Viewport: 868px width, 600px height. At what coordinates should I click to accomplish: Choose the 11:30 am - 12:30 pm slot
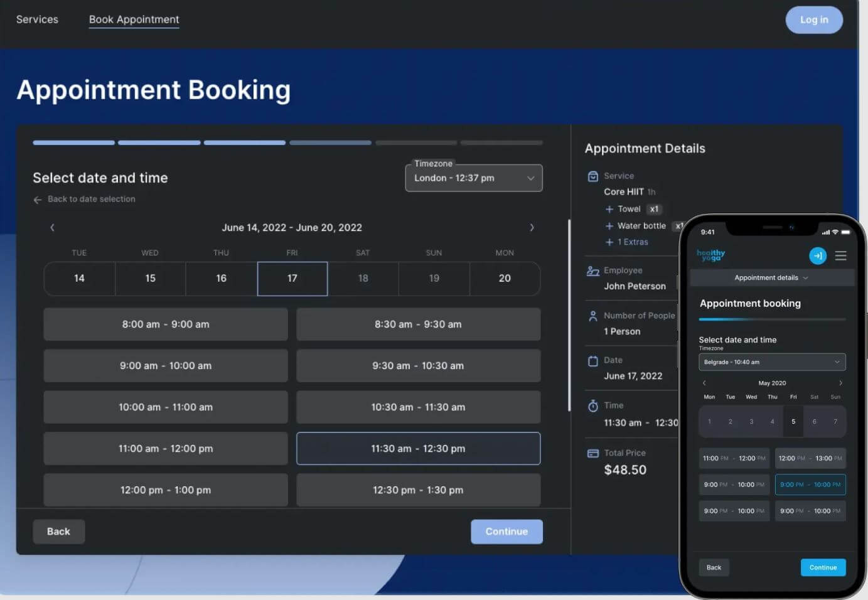click(x=418, y=449)
